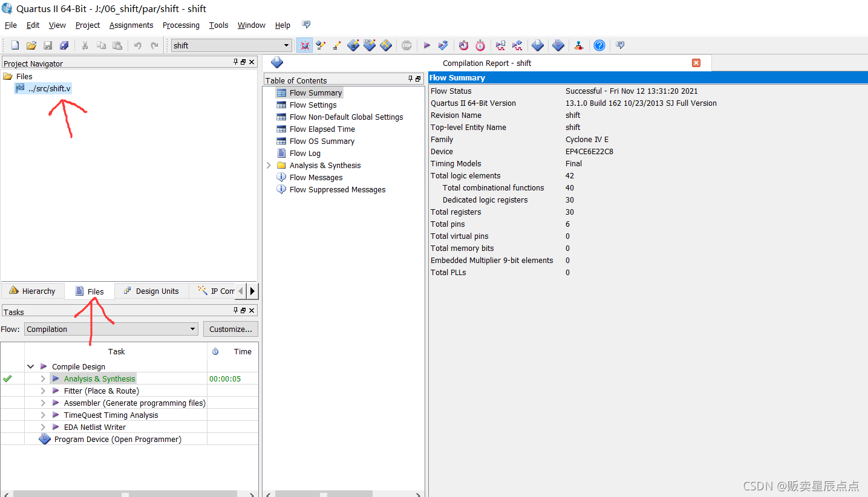Screen dimensions: 868x497
Task: Open Flow Settings in Table of Contents
Action: pyautogui.click(x=313, y=105)
